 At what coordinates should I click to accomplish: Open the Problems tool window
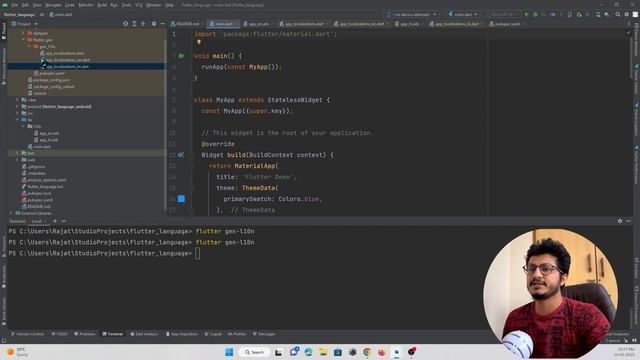point(84,334)
